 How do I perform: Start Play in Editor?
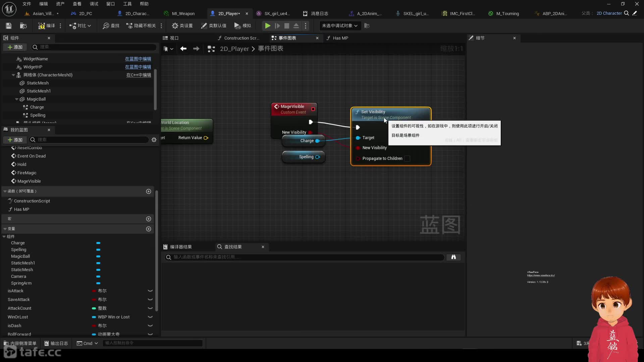[x=267, y=26]
